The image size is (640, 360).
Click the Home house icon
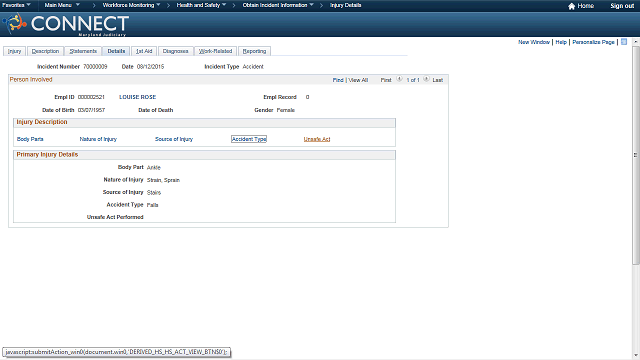coord(571,6)
